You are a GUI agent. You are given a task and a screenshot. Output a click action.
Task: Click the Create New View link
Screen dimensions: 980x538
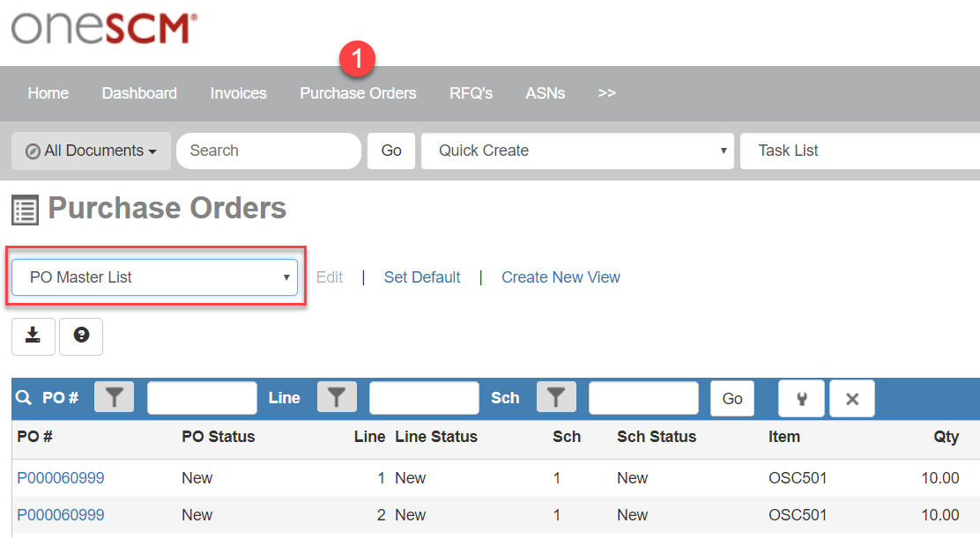(561, 277)
